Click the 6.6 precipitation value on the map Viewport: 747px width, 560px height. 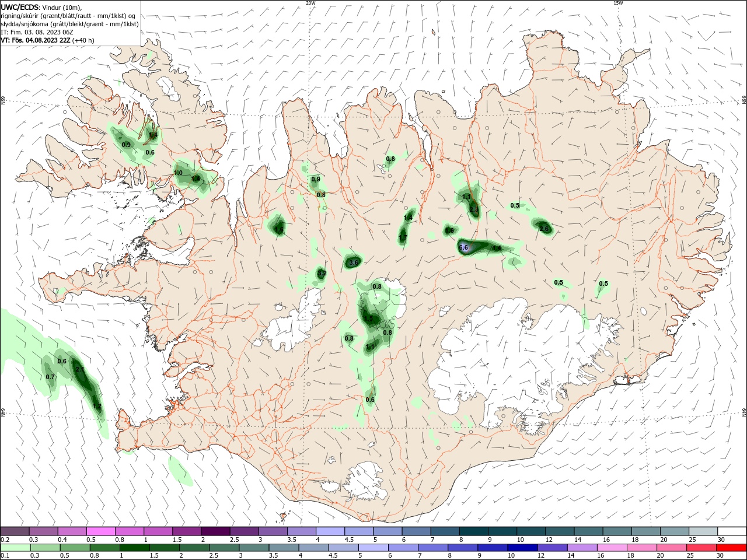[463, 247]
